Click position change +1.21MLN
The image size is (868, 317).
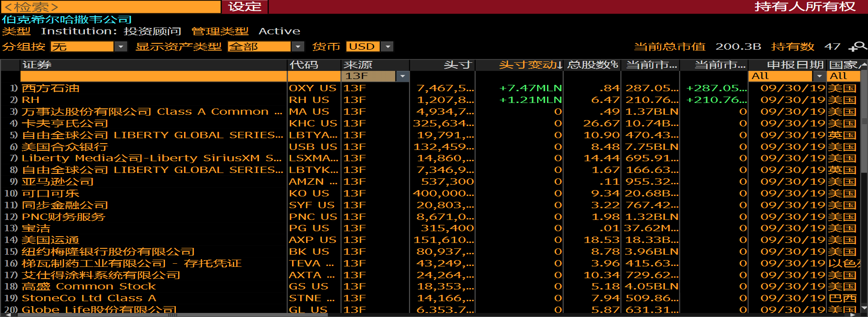click(530, 100)
